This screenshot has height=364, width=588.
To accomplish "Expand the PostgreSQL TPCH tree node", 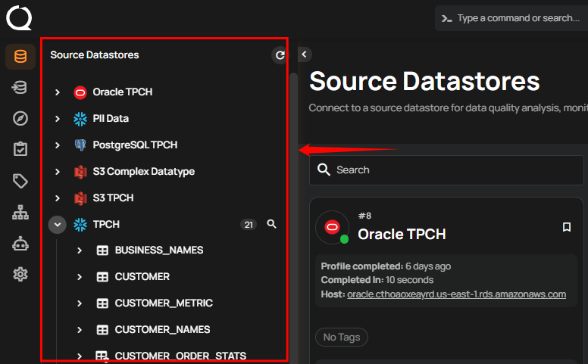I will 58,145.
